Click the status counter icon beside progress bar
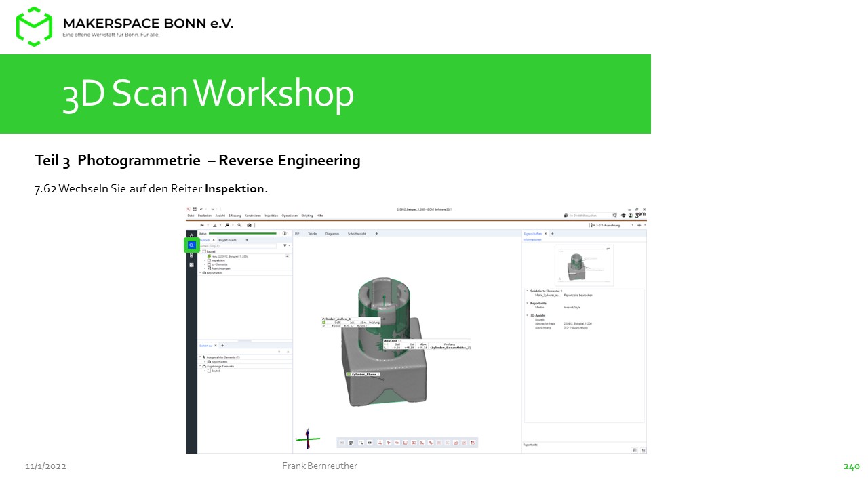The height and width of the screenshot is (488, 868). 285,233
